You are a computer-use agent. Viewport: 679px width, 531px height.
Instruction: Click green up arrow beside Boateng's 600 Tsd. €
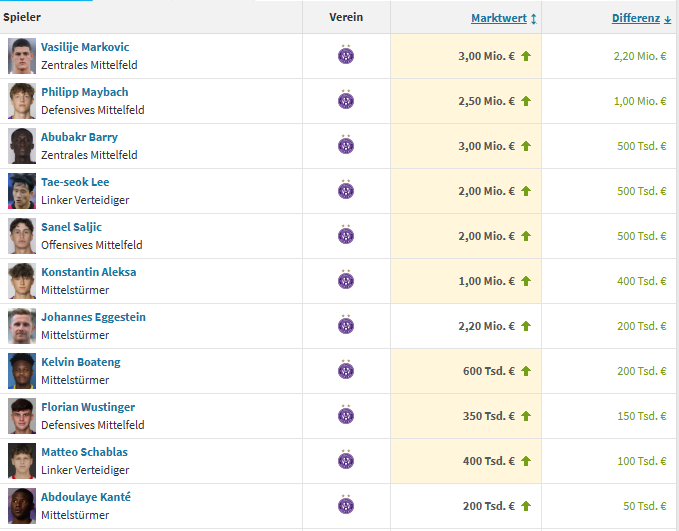[526, 371]
